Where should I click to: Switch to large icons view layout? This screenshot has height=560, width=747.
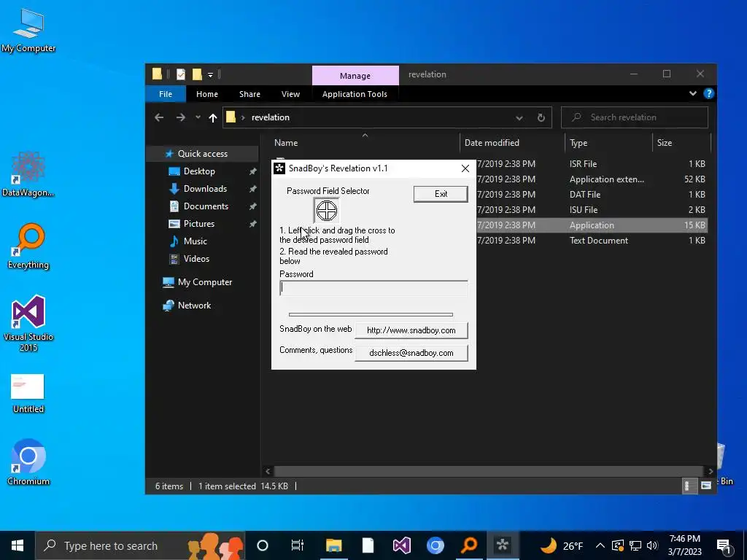pos(705,486)
